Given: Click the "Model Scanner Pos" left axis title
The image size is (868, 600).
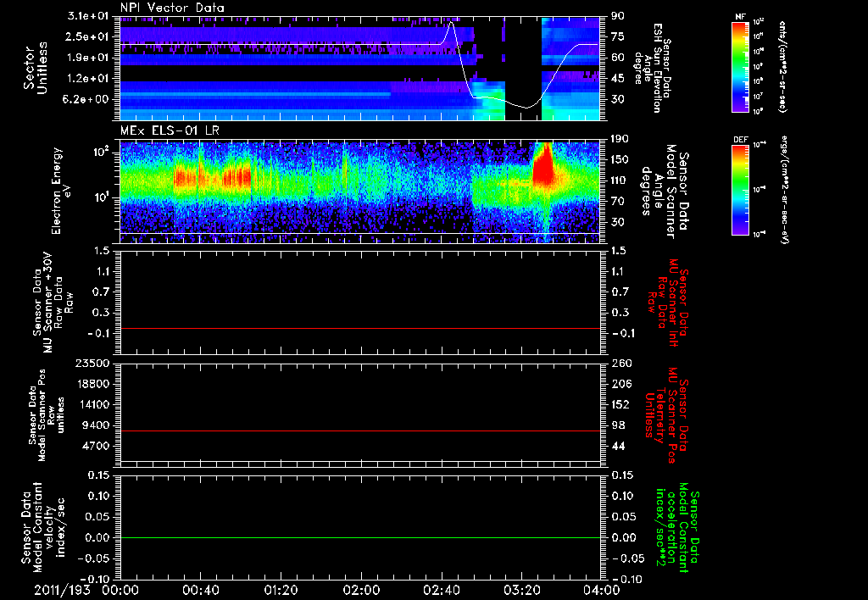Looking at the screenshot, I should pyautogui.click(x=47, y=415).
